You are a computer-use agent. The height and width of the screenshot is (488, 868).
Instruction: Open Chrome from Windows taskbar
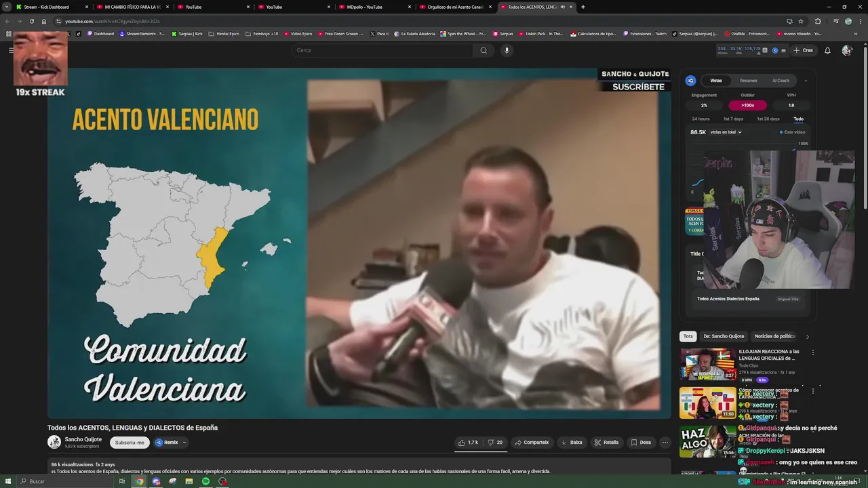[x=139, y=481]
